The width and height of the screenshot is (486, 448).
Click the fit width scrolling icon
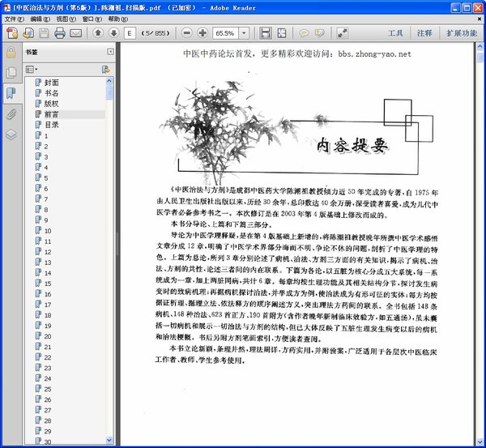[266, 33]
